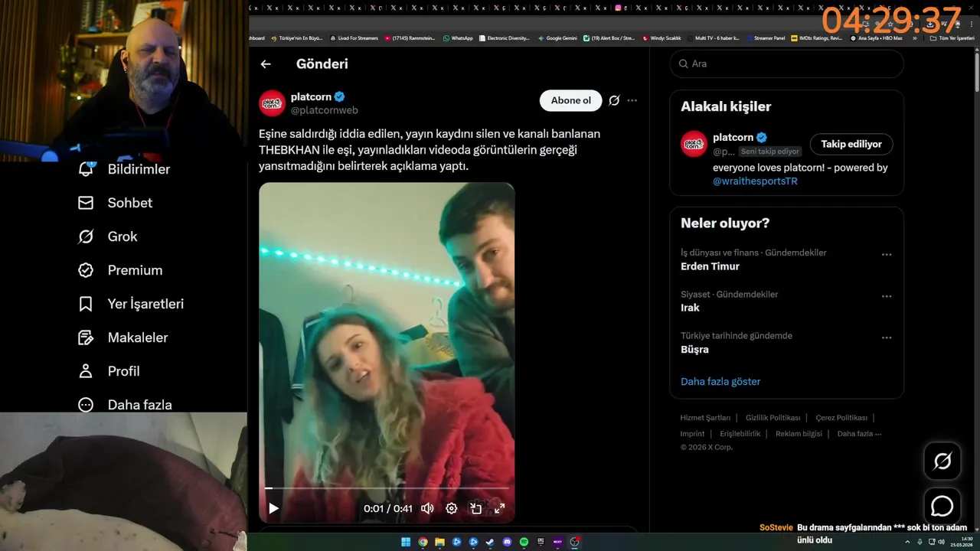Open Chrome from the taskbar
The width and height of the screenshot is (980, 551).
pos(423,542)
